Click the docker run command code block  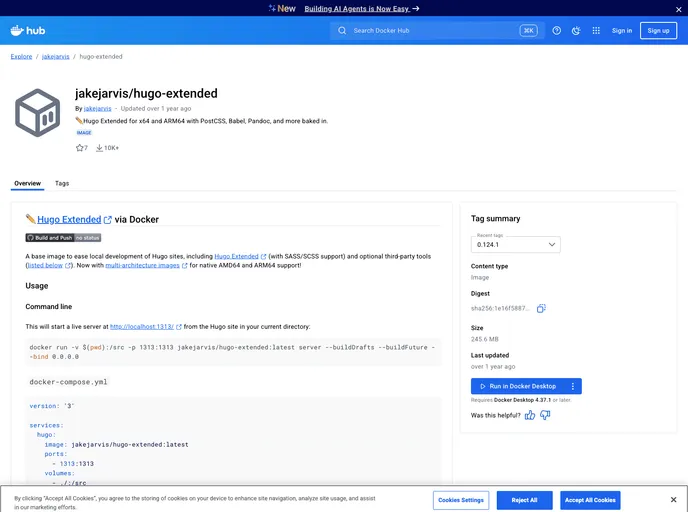(x=233, y=352)
